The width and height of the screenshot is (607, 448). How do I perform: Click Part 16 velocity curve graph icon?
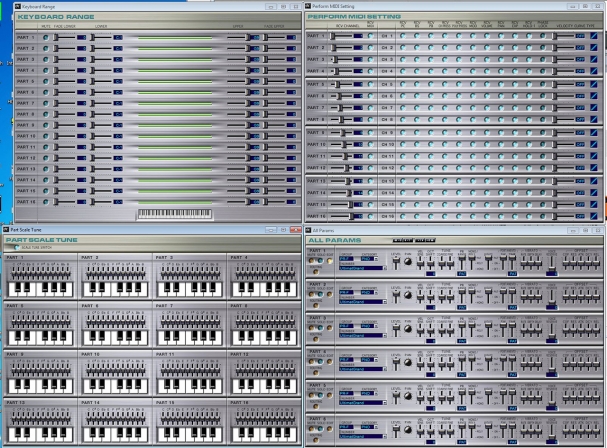(x=593, y=216)
